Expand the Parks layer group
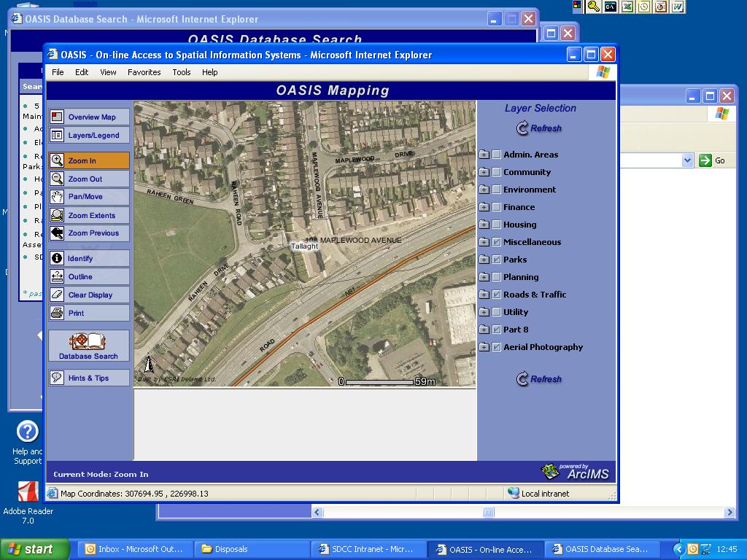This screenshot has height=560, width=747. pos(484,260)
